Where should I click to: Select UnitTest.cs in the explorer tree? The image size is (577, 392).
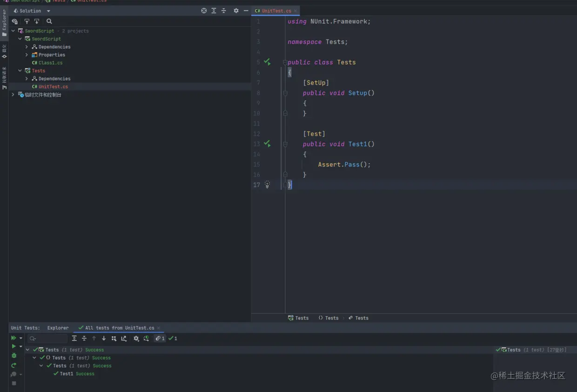50,86
